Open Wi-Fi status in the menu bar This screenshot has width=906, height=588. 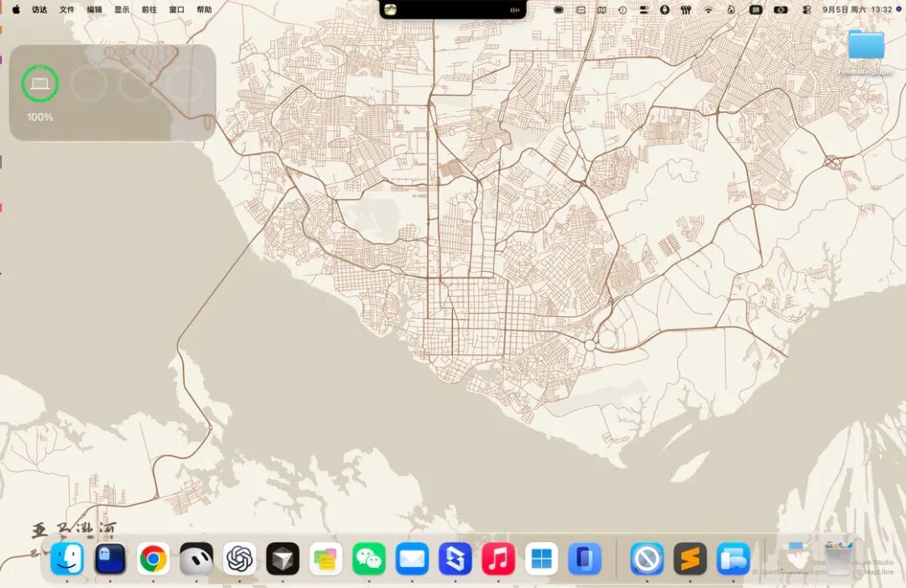pyautogui.click(x=708, y=10)
